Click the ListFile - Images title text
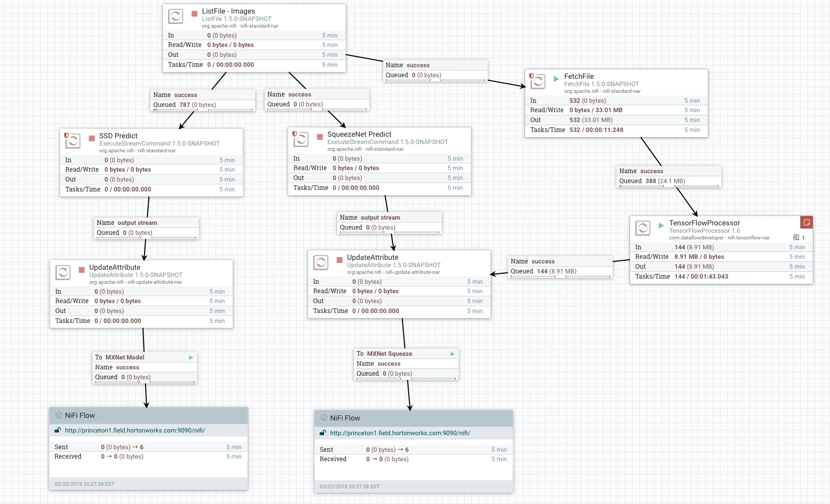This screenshot has width=830, height=504. tap(229, 11)
